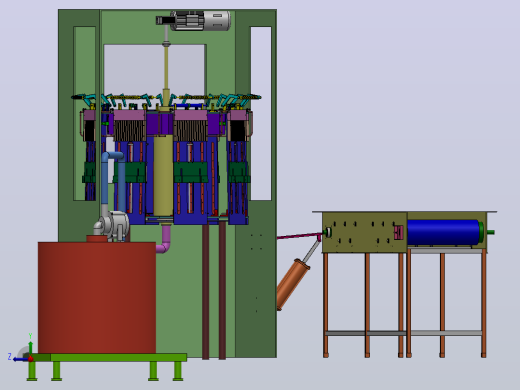The width and height of the screenshot is (520, 390).
Task: Select the olive perforated box on the table
Action: click(364, 232)
